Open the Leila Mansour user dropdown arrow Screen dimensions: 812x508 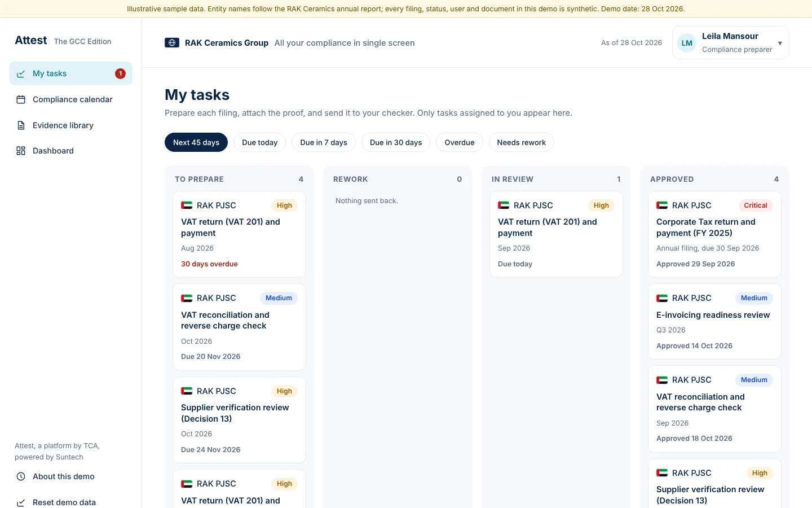[780, 43]
